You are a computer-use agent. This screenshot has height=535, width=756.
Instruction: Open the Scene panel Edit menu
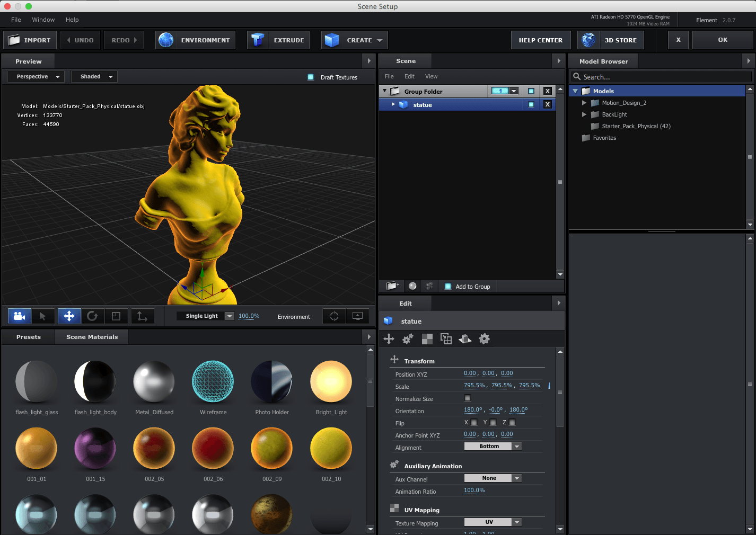(x=409, y=76)
